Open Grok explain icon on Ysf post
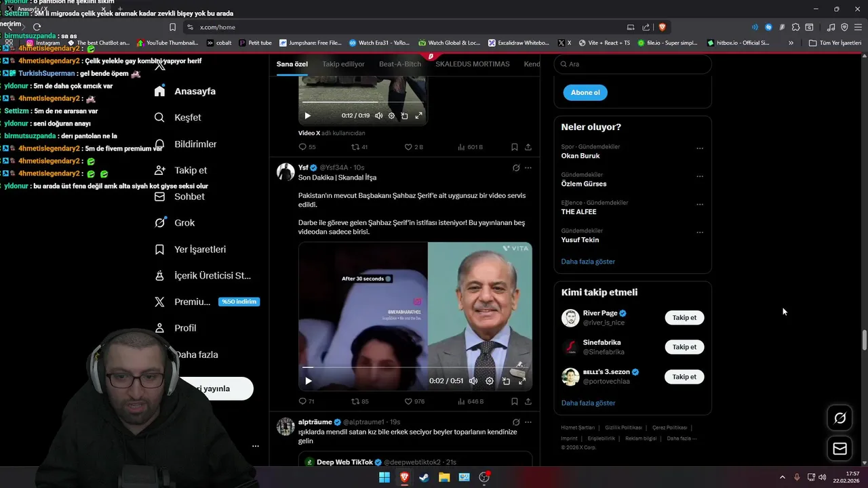The image size is (868, 488). (x=516, y=167)
